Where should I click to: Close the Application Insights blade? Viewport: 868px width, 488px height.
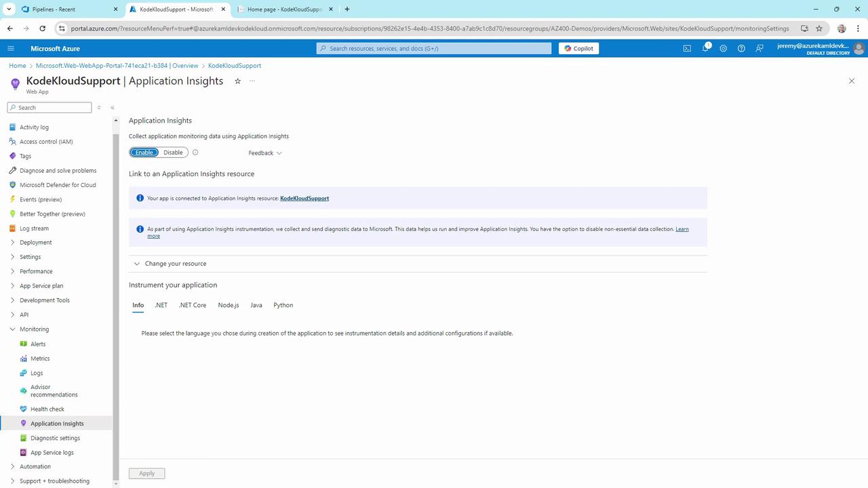[852, 81]
